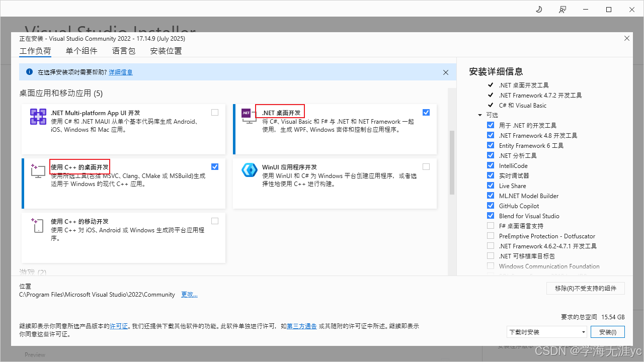Uncheck .NET 分析工具 option
The image size is (644, 362).
(491, 155)
